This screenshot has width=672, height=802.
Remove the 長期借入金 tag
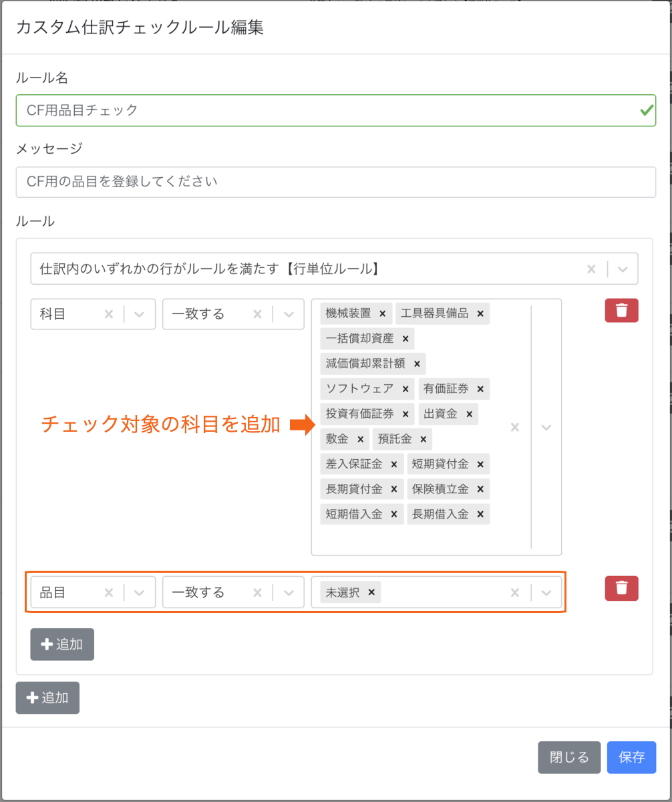(480, 514)
